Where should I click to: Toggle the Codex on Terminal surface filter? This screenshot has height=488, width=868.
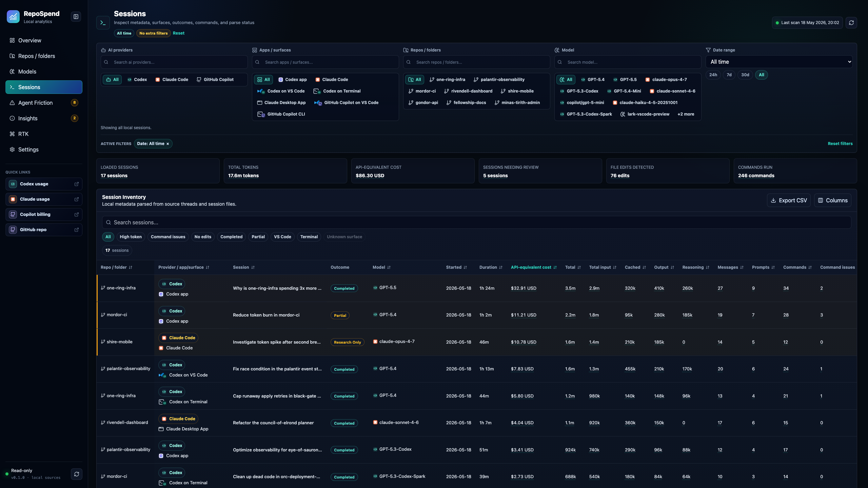pyautogui.click(x=337, y=91)
